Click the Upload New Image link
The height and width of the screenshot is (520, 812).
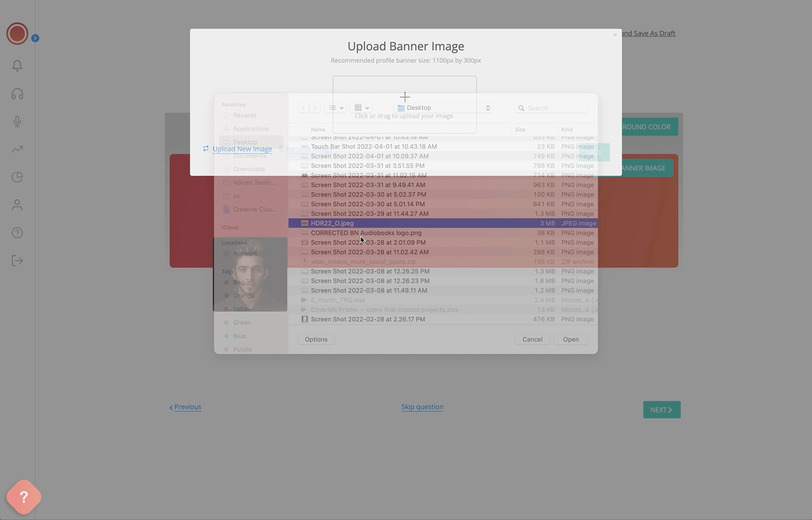[x=242, y=149]
